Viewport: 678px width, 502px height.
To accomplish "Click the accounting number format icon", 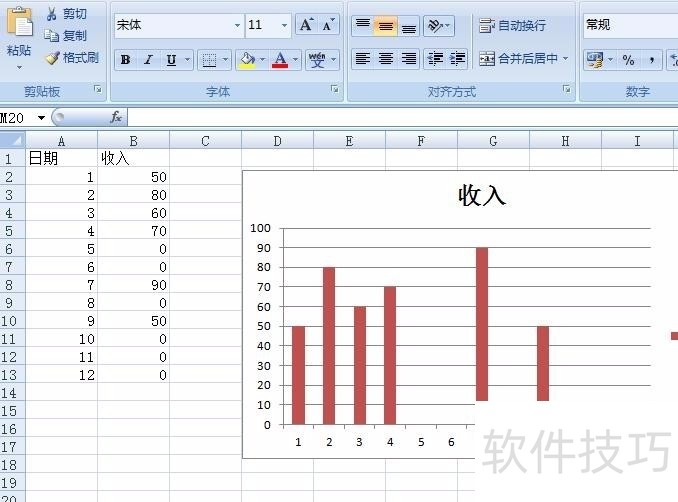I will (x=595, y=60).
